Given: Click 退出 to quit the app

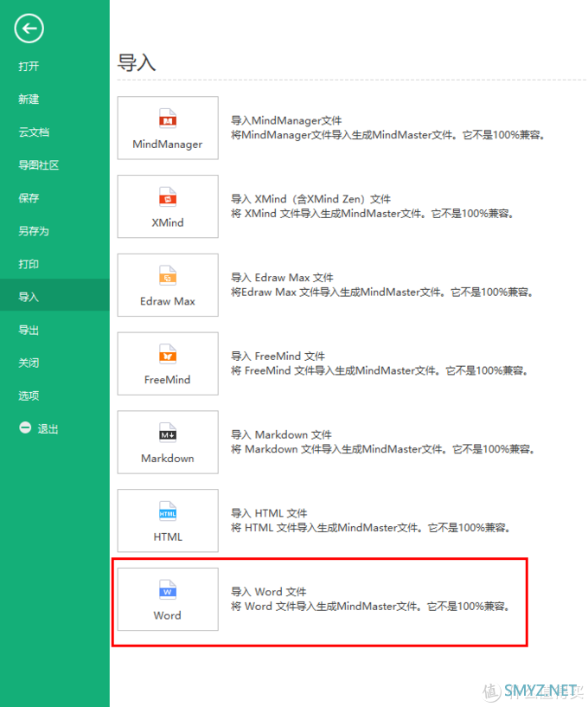Looking at the screenshot, I should pyautogui.click(x=48, y=429).
